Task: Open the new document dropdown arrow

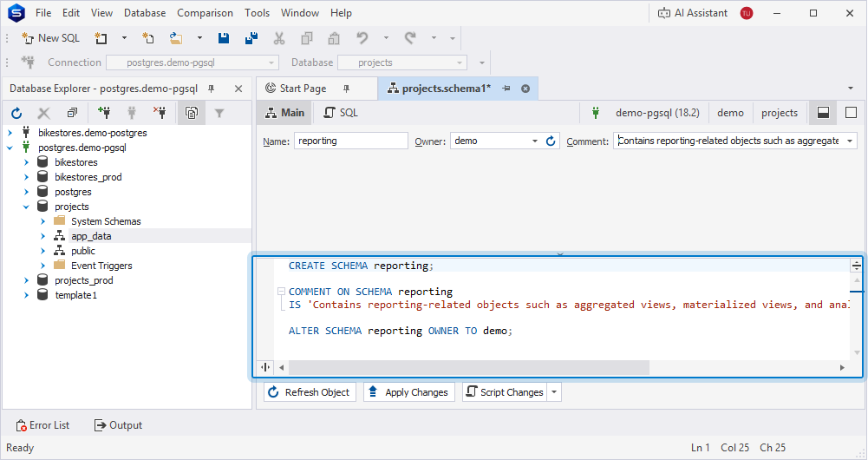Action: [x=124, y=38]
